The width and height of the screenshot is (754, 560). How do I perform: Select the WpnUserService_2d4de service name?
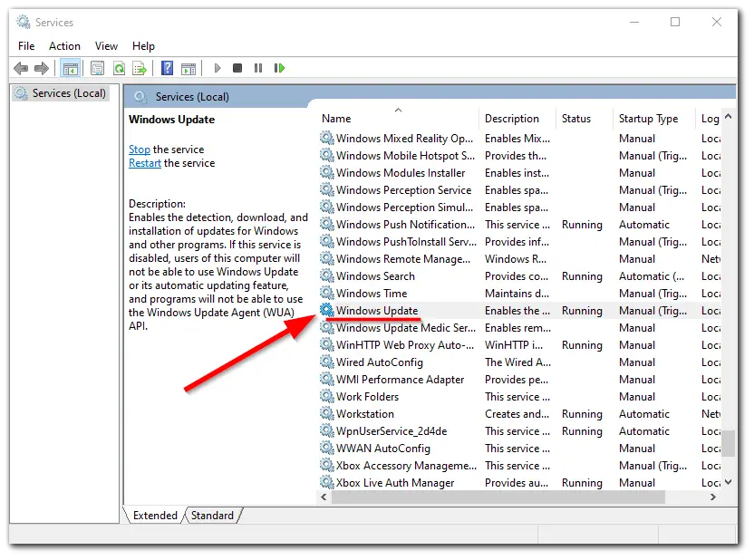[391, 431]
